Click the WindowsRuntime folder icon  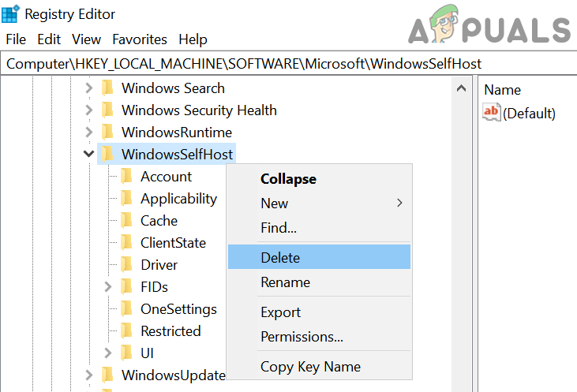point(107,133)
